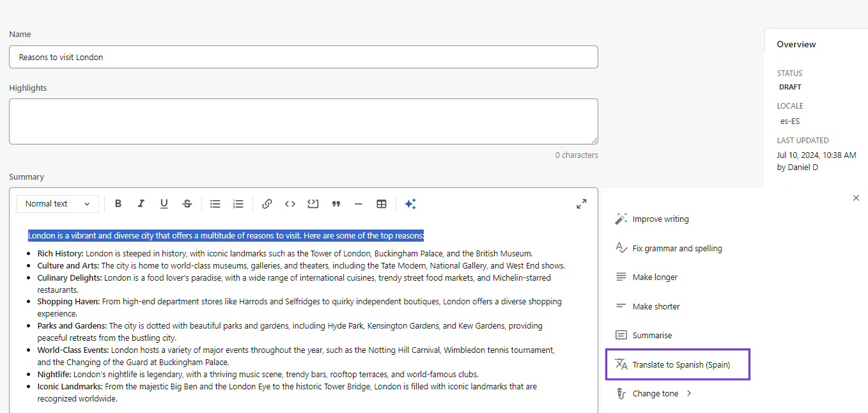Click the highlighted London intro sentence
Screen dimensions: 868x413
pos(226,236)
